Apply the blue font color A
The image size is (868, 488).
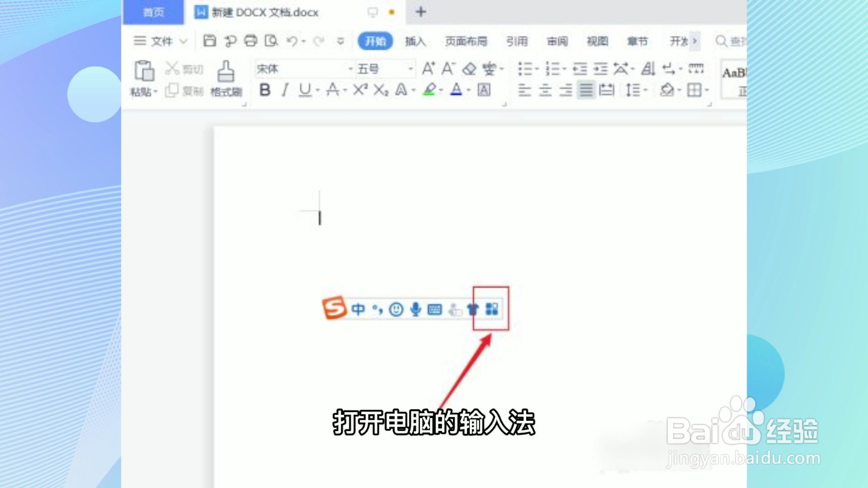(456, 90)
